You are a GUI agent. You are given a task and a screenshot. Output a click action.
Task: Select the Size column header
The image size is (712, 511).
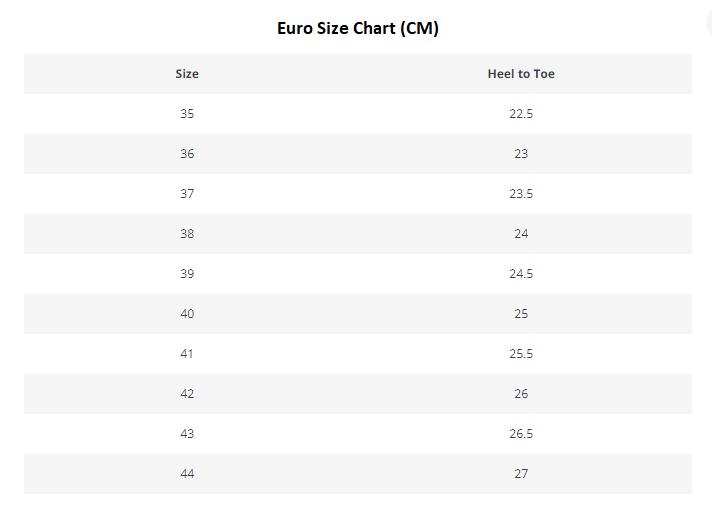[187, 74]
